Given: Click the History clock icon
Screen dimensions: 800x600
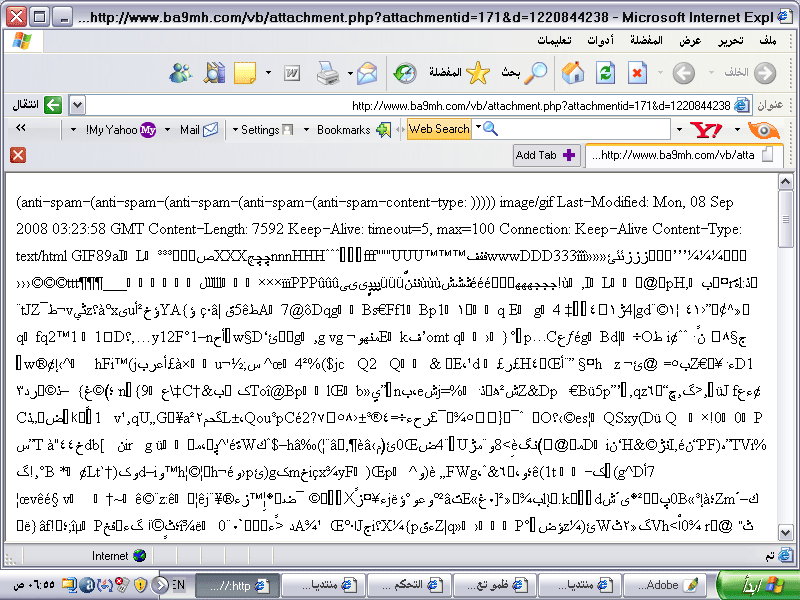Looking at the screenshot, I should click(404, 73).
